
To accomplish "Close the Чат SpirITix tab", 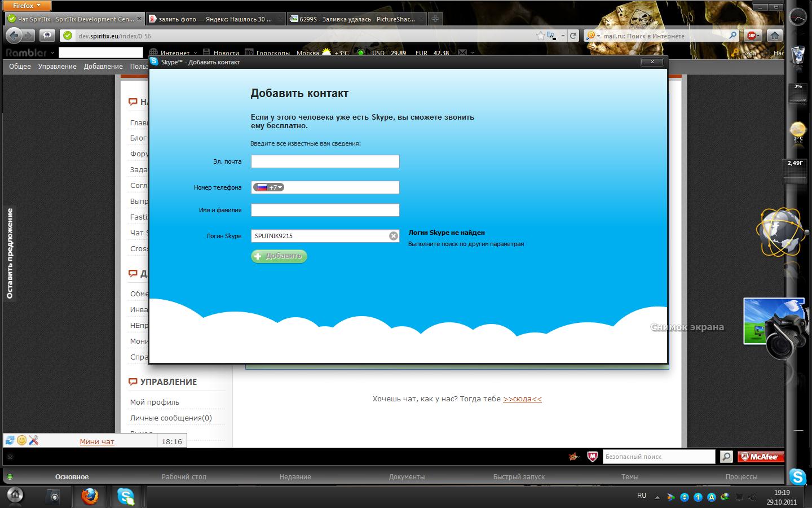I will pyautogui.click(x=139, y=19).
